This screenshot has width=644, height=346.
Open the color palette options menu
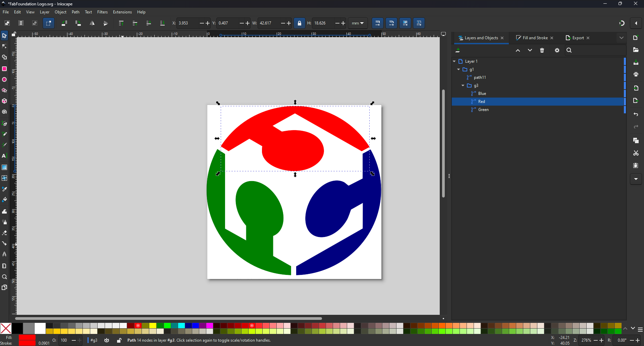[x=640, y=330]
